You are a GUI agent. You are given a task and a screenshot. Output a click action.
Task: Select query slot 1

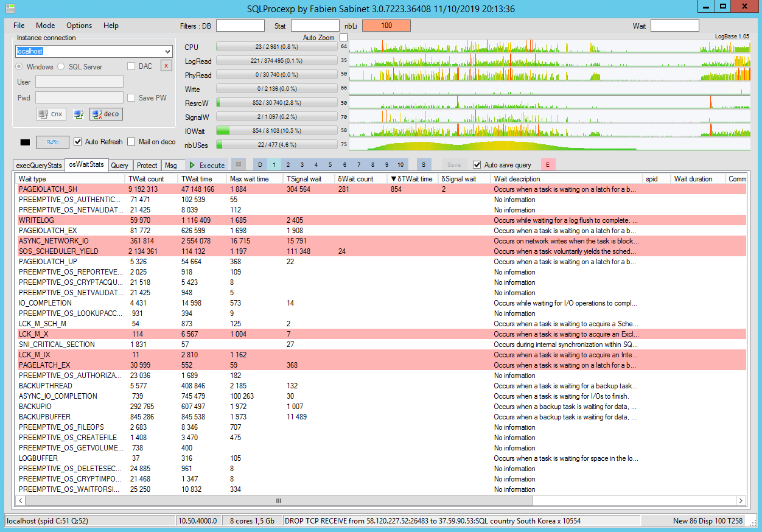point(274,165)
